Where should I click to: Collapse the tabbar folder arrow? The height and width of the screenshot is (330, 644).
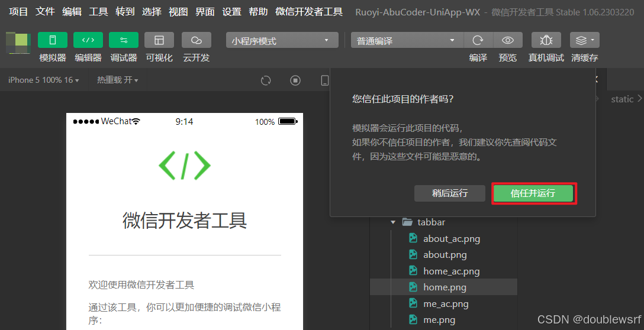tap(393, 222)
